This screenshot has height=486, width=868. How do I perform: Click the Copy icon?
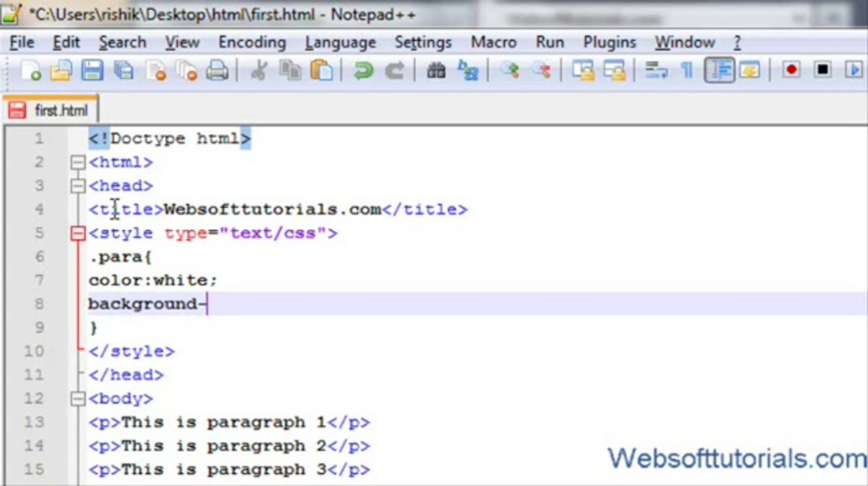coord(291,70)
